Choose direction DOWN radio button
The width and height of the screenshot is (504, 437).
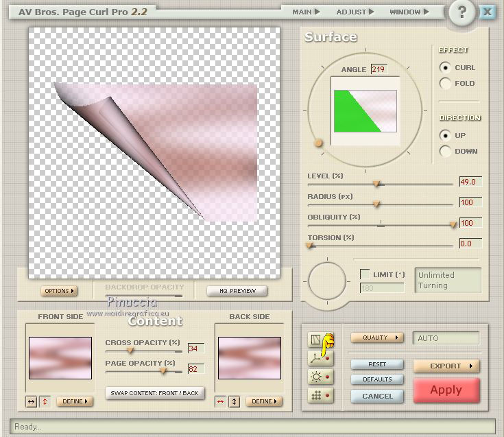point(445,151)
